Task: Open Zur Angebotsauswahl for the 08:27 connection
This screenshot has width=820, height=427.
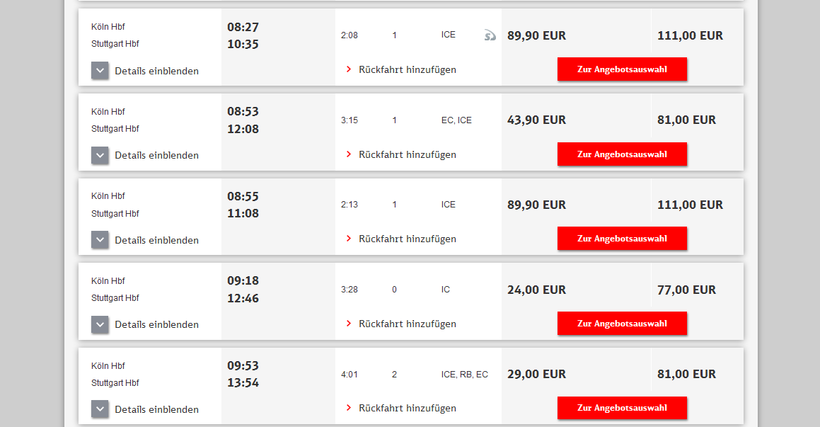Action: click(x=622, y=69)
